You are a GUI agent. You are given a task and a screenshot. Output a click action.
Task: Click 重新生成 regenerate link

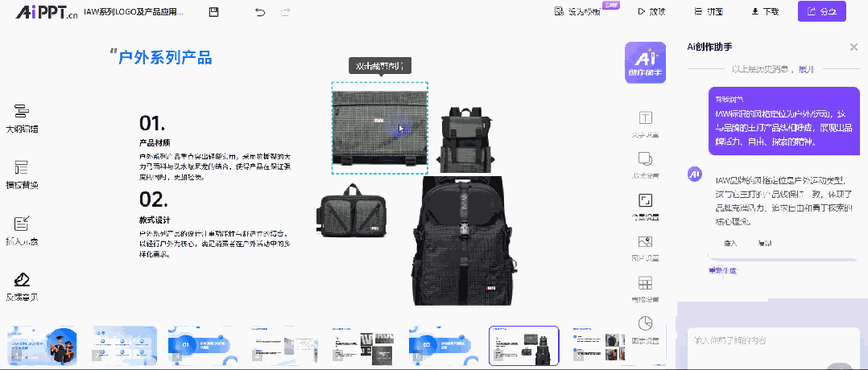tap(723, 270)
